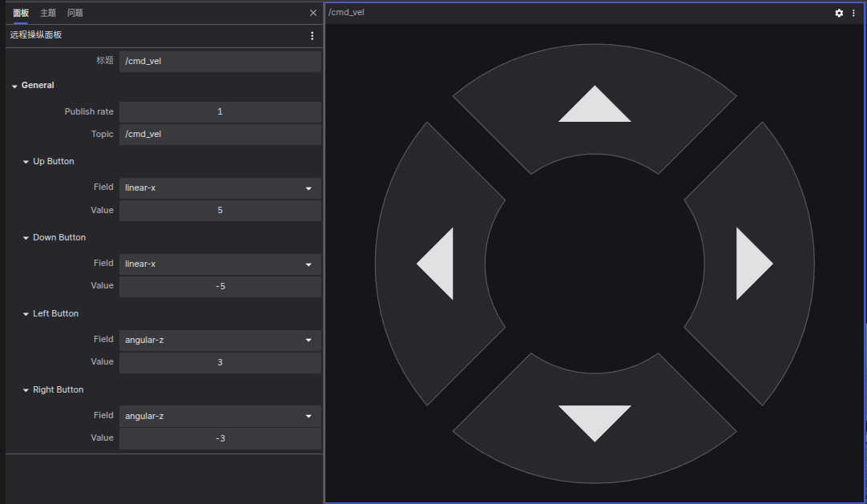Open the /cmd_vel panel three-dot menu

(853, 13)
